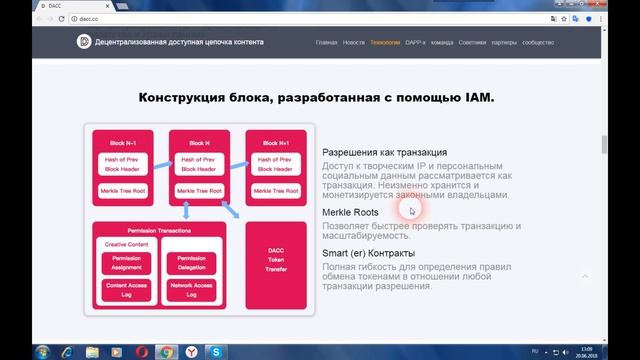Open the translator extension icon
This screenshot has height=360, width=640.
(576, 19)
